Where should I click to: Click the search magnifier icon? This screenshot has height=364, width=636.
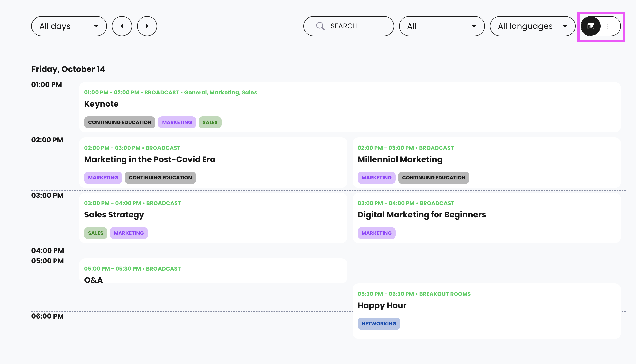click(320, 26)
